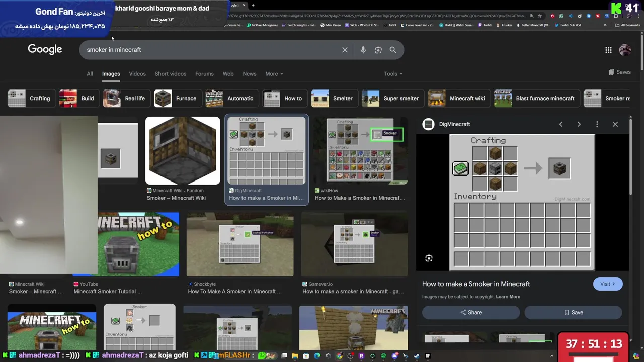This screenshot has width=644, height=362.
Task: Apply the Furnace filter chip
Action: 177,99
